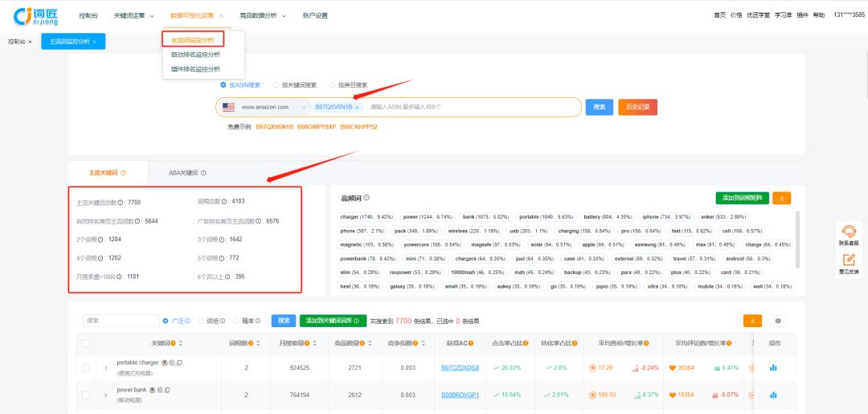The image size is (868, 414).
Task: Choose 插件排名监控分析 menu entry
Action: (195, 68)
